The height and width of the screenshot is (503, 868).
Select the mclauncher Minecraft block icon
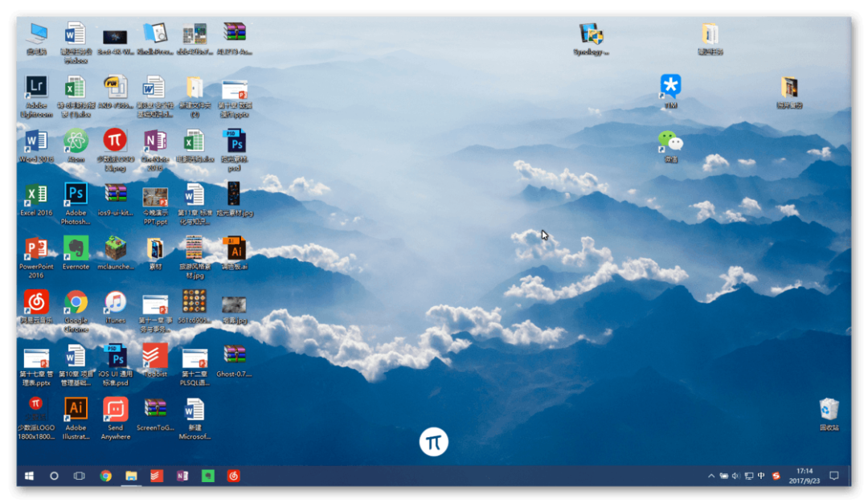tap(116, 253)
